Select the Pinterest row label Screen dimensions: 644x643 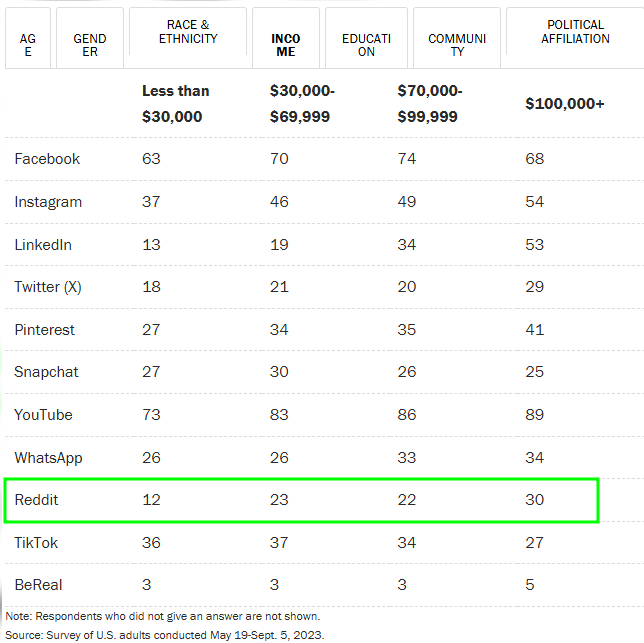pos(45,330)
